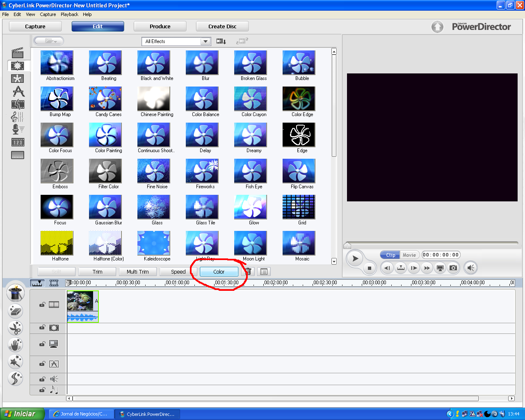This screenshot has height=420, width=525.
Task: Open the Title Room letter A icon
Action: coord(18,91)
